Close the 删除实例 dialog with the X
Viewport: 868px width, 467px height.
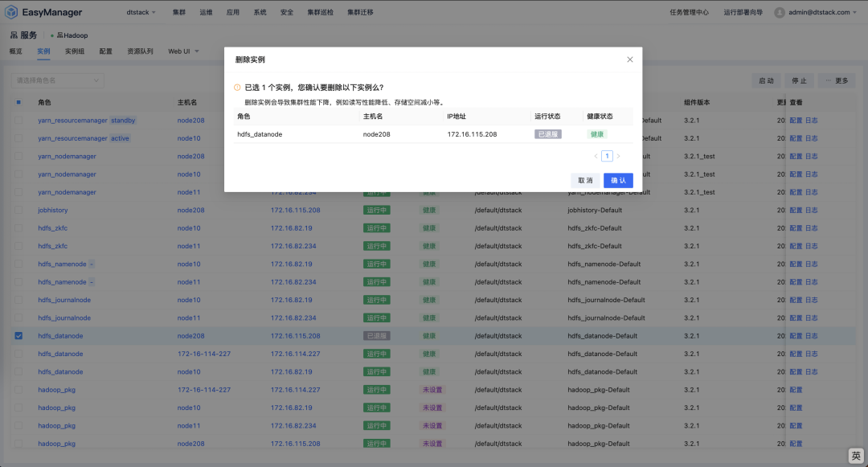pos(629,59)
